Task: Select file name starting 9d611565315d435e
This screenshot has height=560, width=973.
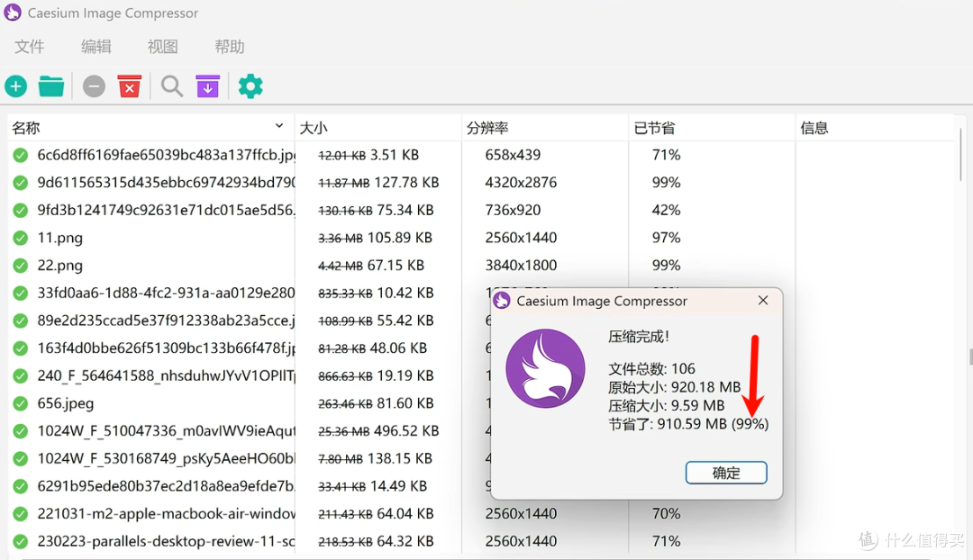Action: click(167, 183)
